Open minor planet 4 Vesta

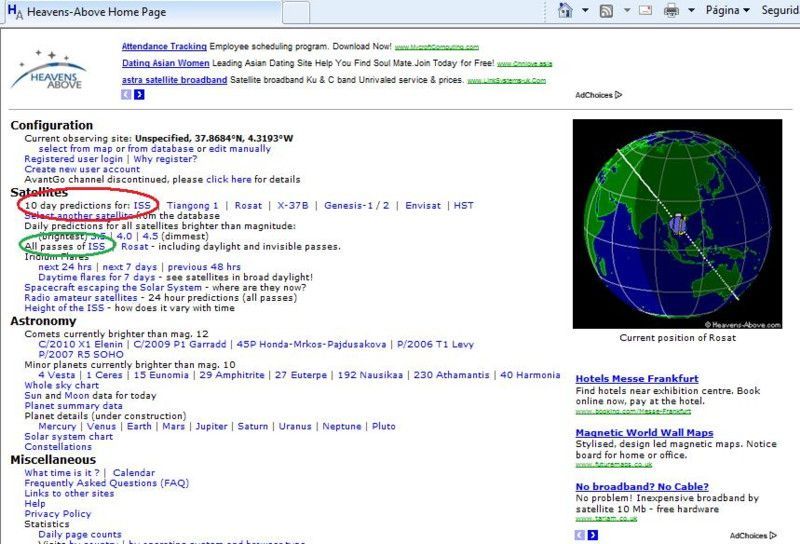tap(57, 375)
